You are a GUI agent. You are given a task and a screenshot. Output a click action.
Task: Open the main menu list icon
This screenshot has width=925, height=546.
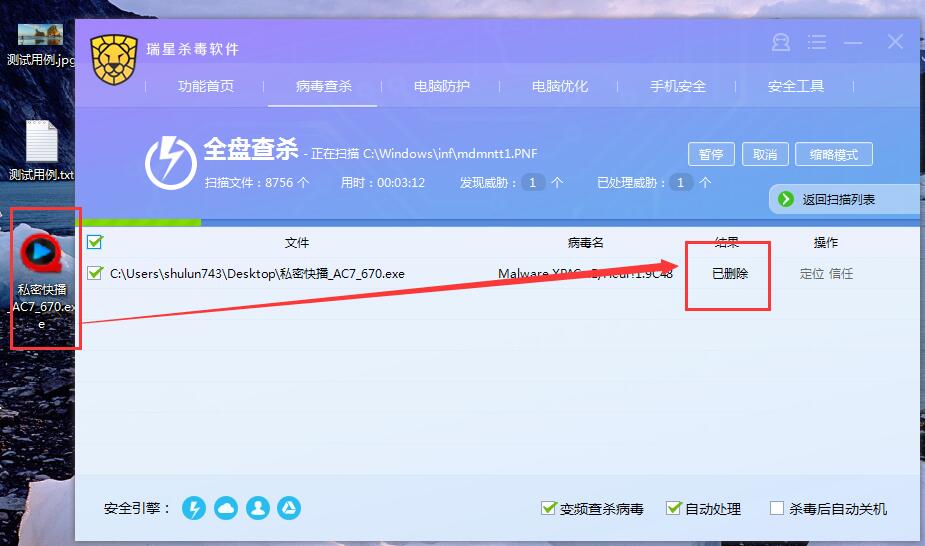817,42
